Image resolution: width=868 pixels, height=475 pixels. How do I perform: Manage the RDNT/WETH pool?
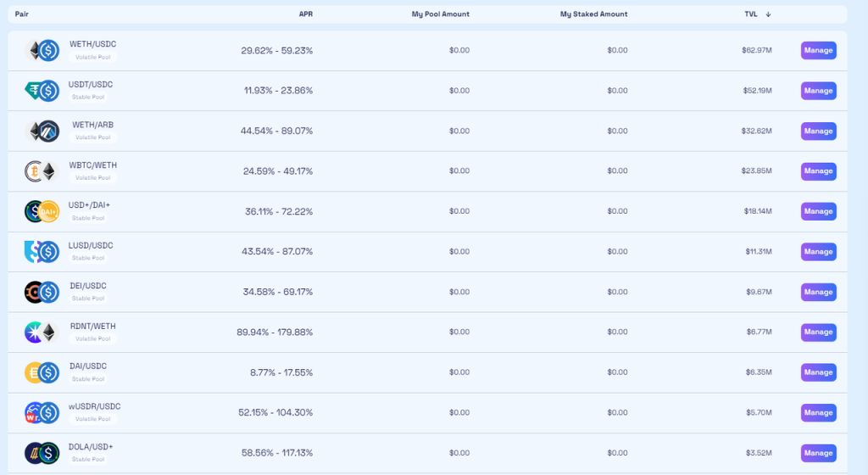818,332
